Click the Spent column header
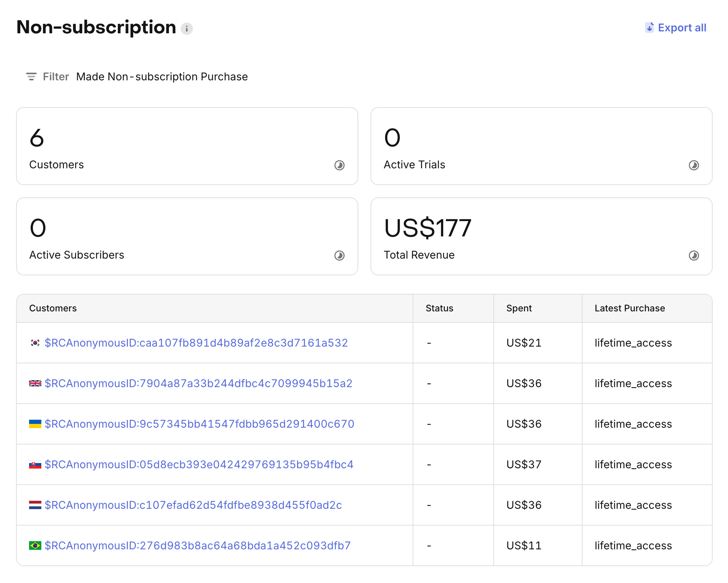 [519, 308]
